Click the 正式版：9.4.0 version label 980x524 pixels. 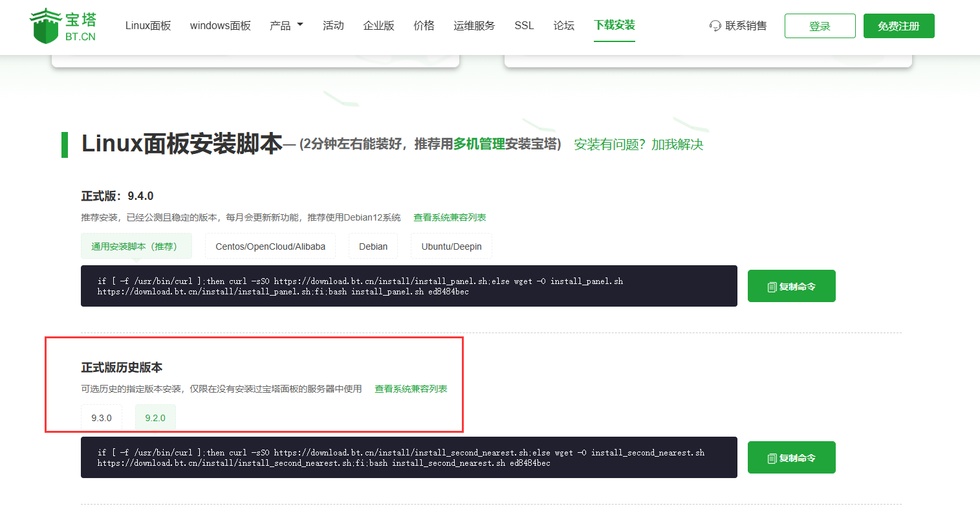[117, 196]
